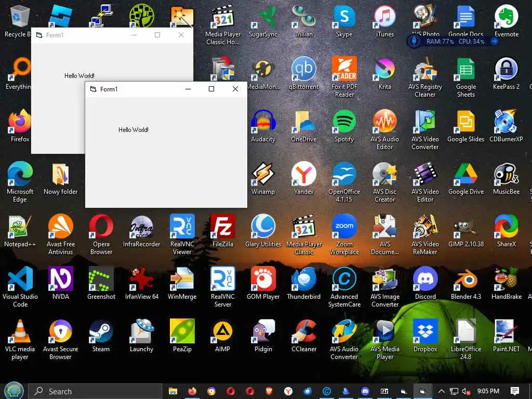Screen dimensions: 532x399
Task: Open the Evernote desktop icon
Action: tap(506, 21)
